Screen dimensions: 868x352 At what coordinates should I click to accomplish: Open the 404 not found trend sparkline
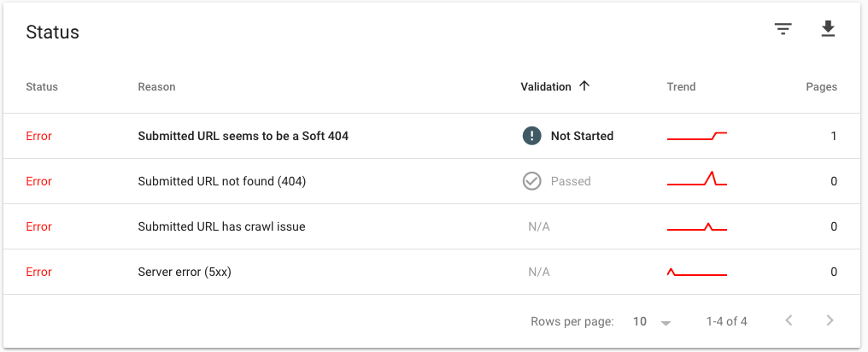click(x=696, y=180)
